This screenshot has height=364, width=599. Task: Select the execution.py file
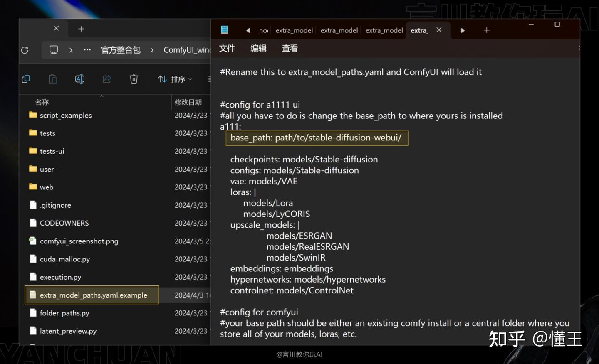[60, 277]
